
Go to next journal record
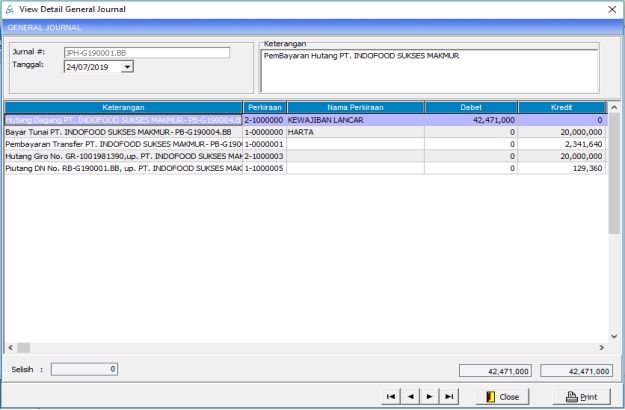coord(430,397)
